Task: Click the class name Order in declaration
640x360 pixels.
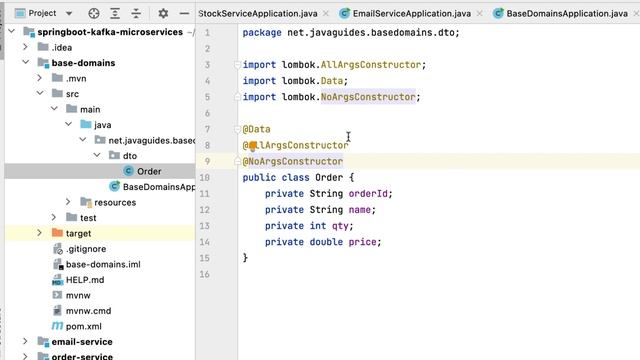Action: 329,178
